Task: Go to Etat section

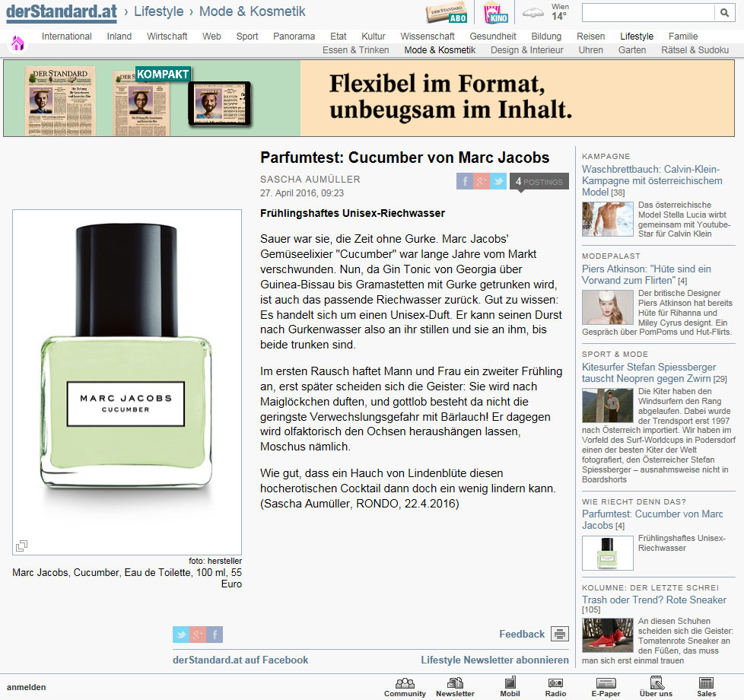Action: tap(339, 36)
